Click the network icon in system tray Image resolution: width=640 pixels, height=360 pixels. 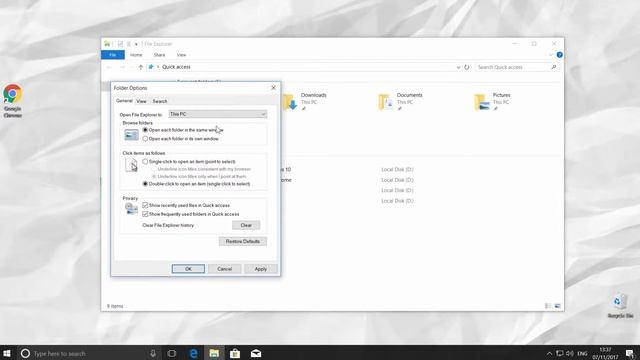pos(560,353)
